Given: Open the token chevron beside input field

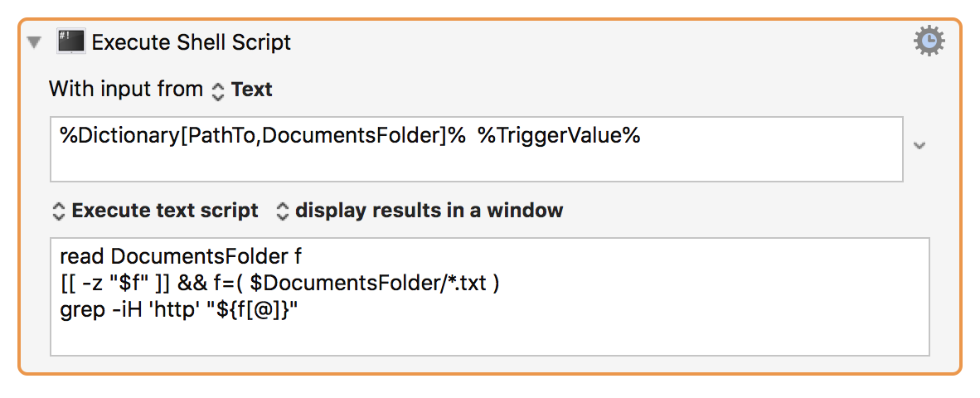Looking at the screenshot, I should pyautogui.click(x=919, y=146).
